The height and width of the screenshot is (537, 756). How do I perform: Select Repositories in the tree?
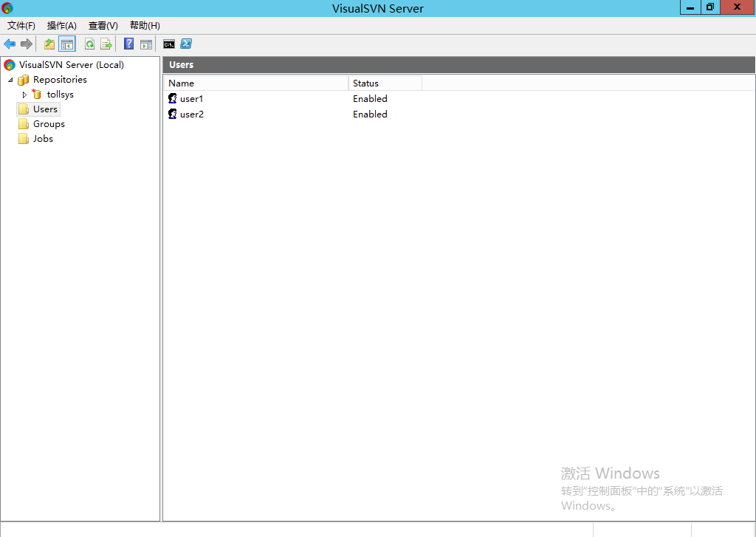click(x=60, y=80)
